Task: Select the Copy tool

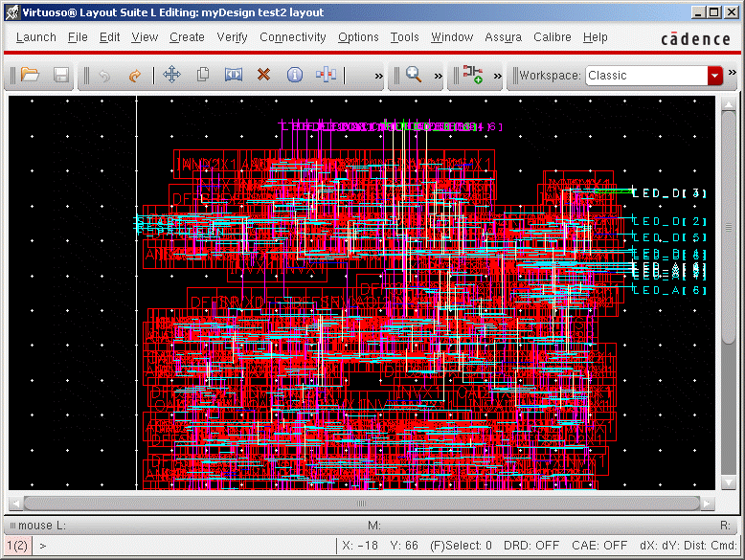Action: tap(203, 75)
